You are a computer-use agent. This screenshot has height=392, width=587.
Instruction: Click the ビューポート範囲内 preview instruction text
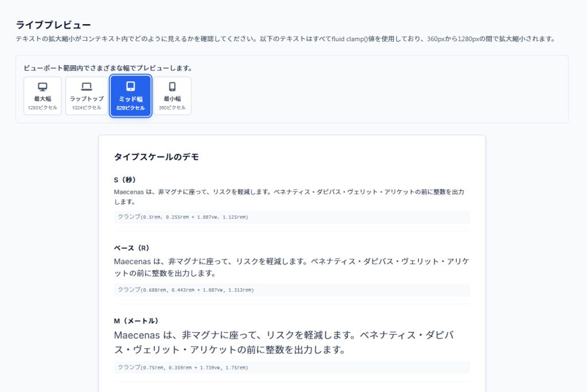click(108, 68)
